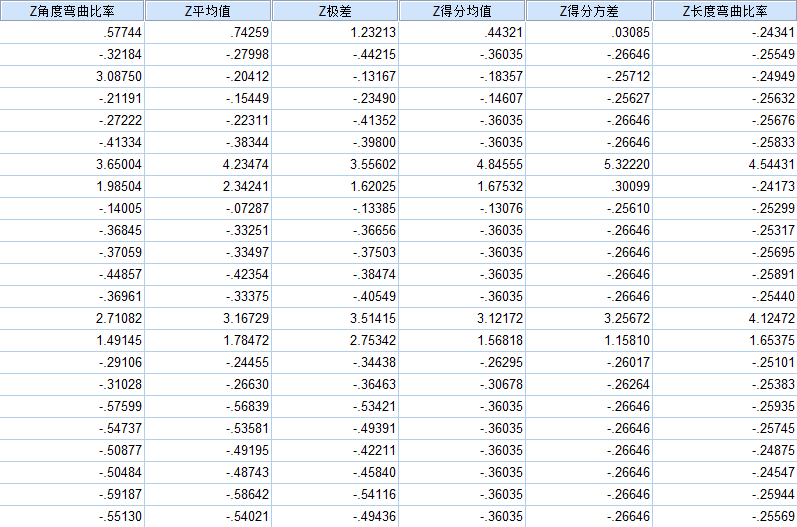Viewport: 797px width, 527px height.
Task: Click cell value -.25676
Action: [x=773, y=120]
